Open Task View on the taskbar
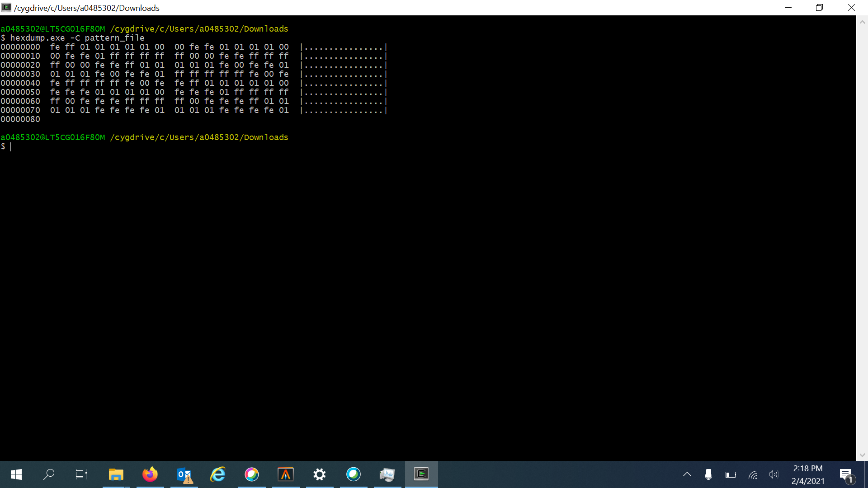 point(81,474)
